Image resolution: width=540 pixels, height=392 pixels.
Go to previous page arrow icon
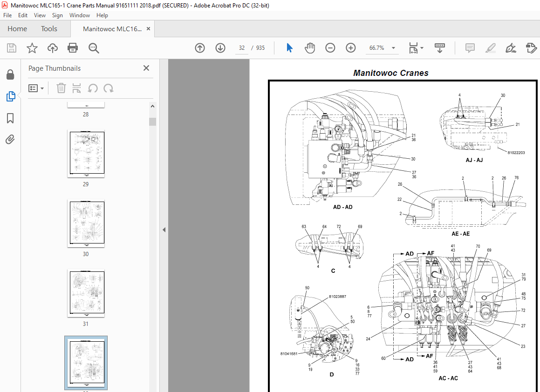click(x=200, y=48)
